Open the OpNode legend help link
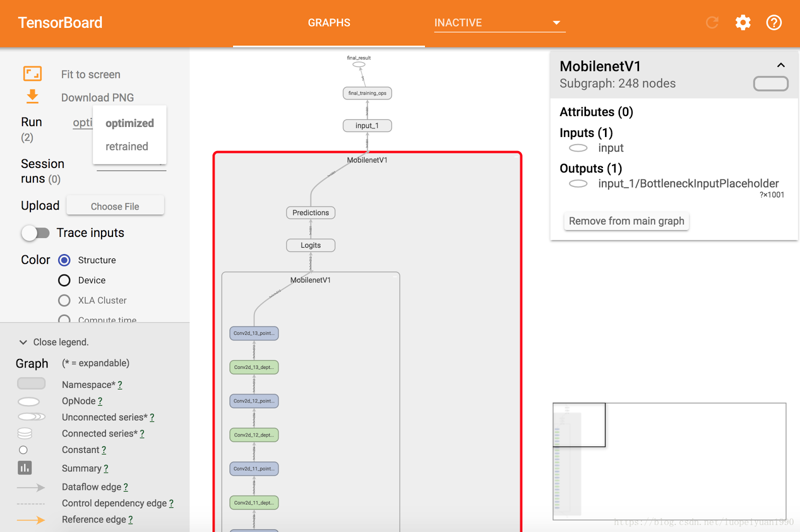The image size is (800, 532). click(x=100, y=401)
